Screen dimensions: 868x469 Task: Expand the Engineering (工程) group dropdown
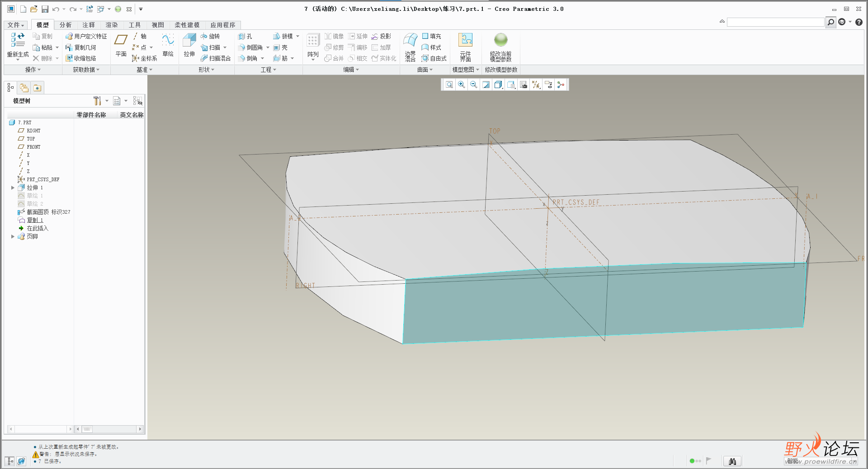tap(268, 70)
